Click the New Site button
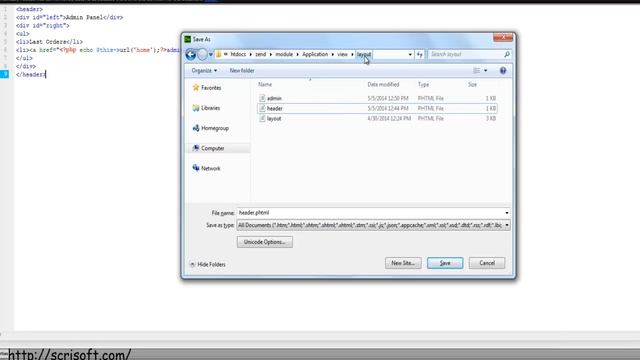This screenshot has width=640, height=360. pyautogui.click(x=403, y=263)
